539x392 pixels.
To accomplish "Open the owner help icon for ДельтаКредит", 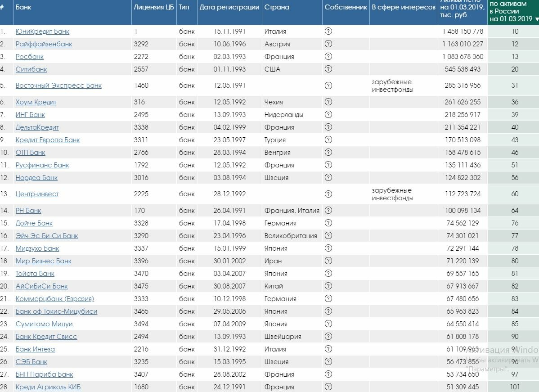I will click(x=328, y=127).
